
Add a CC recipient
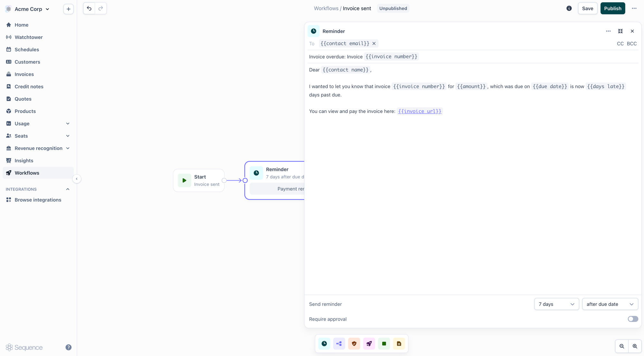[x=620, y=44]
